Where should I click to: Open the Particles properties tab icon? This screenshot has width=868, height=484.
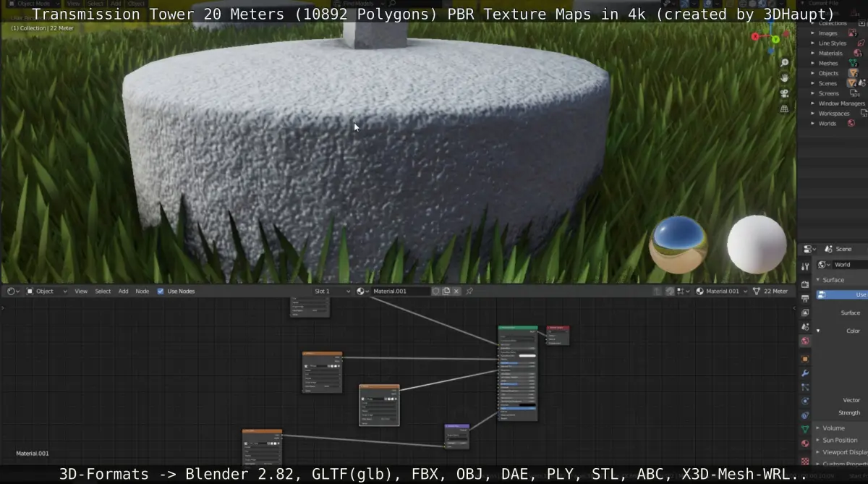point(805,387)
